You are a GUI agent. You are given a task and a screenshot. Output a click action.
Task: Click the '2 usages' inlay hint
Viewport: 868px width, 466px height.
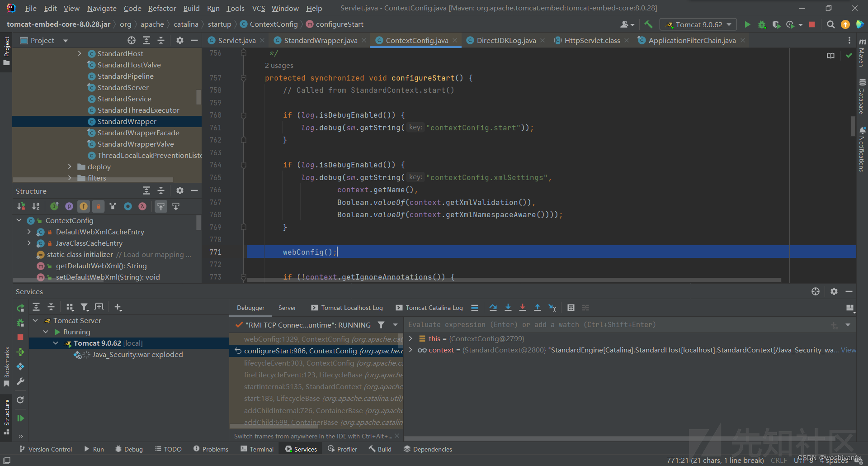coord(279,66)
